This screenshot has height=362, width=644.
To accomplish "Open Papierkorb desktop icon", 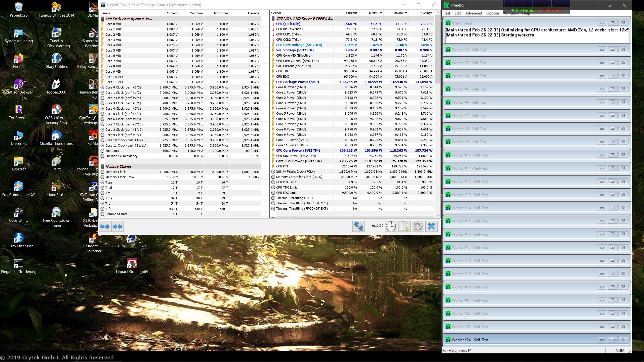I will click(x=19, y=10).
